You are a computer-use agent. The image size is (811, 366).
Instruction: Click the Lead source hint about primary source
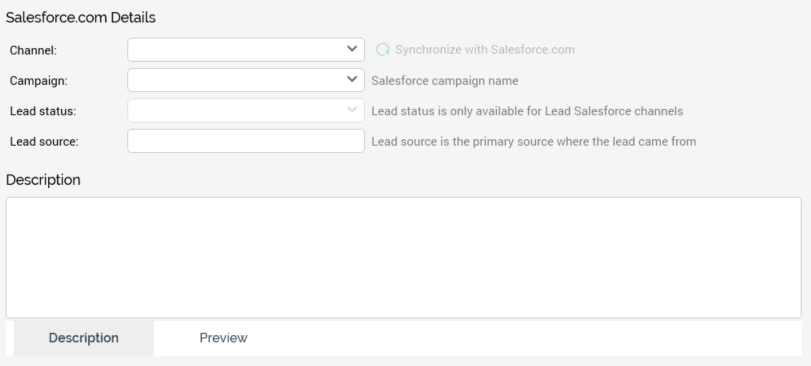pyautogui.click(x=534, y=142)
